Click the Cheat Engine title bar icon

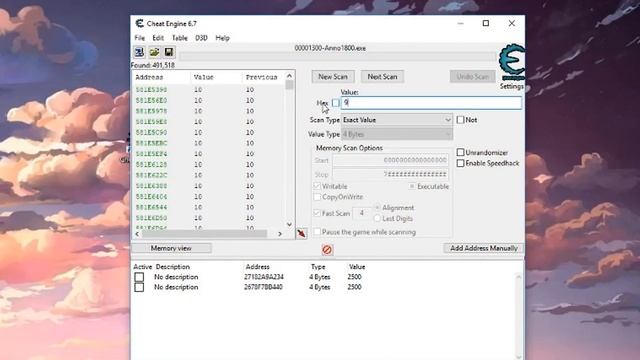click(140, 24)
